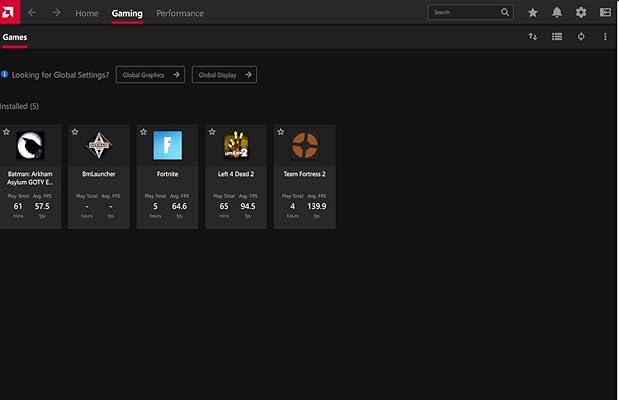Go forward with the right arrow
Viewport: 619px width, 400px height.
pos(56,13)
